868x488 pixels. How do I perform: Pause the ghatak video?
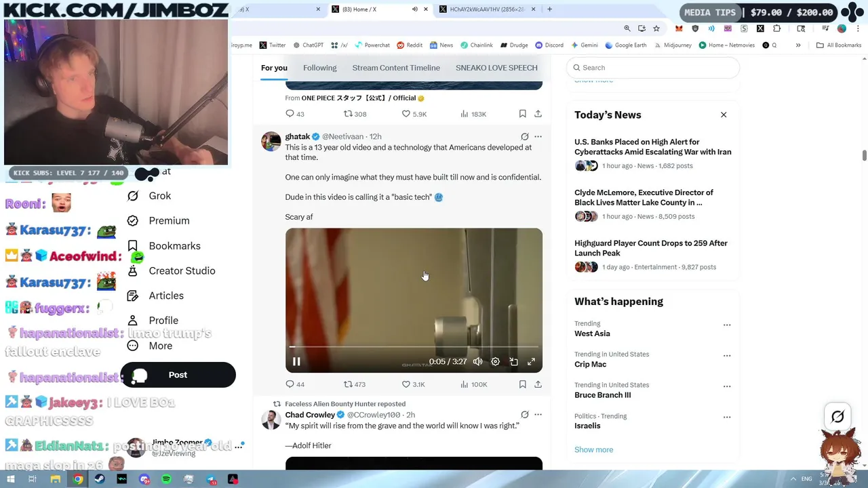pos(296,362)
